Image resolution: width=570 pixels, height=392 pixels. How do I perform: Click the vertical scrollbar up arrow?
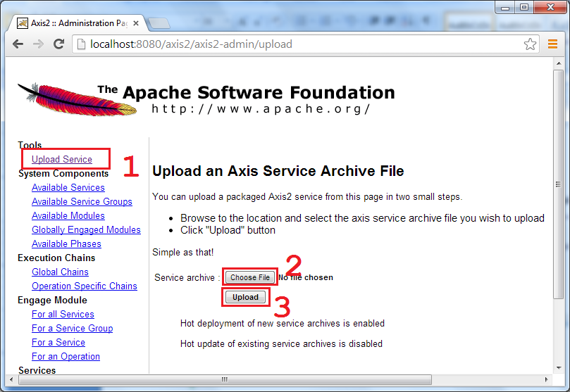[559, 63]
